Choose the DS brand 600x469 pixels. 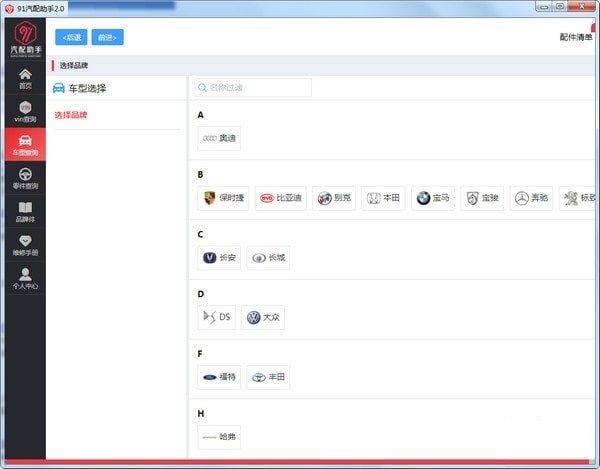tap(217, 317)
